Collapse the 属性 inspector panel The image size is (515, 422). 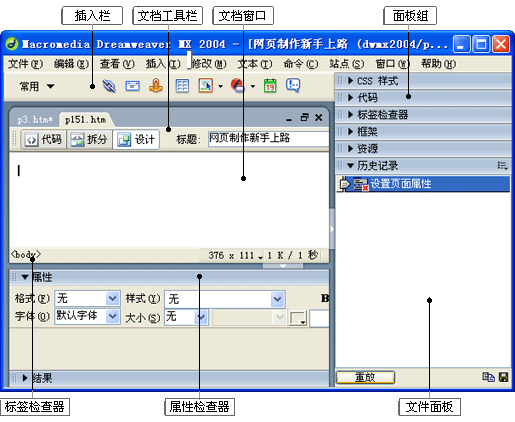25,277
